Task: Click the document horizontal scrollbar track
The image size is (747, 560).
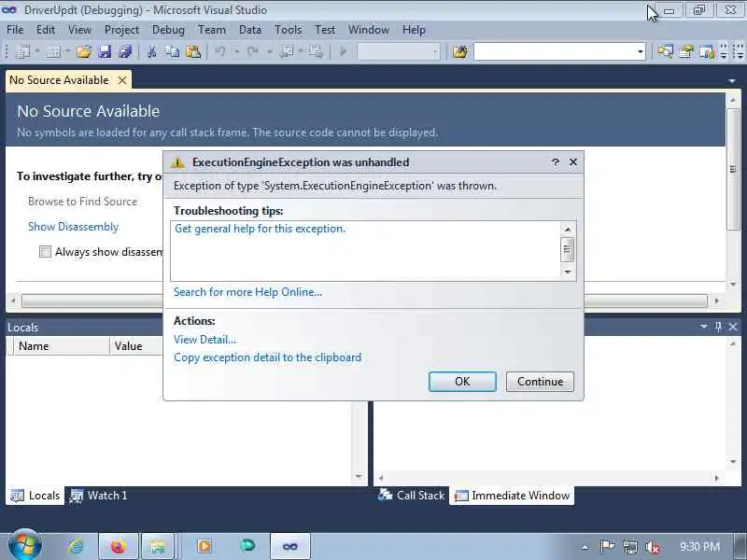Action: point(364,301)
